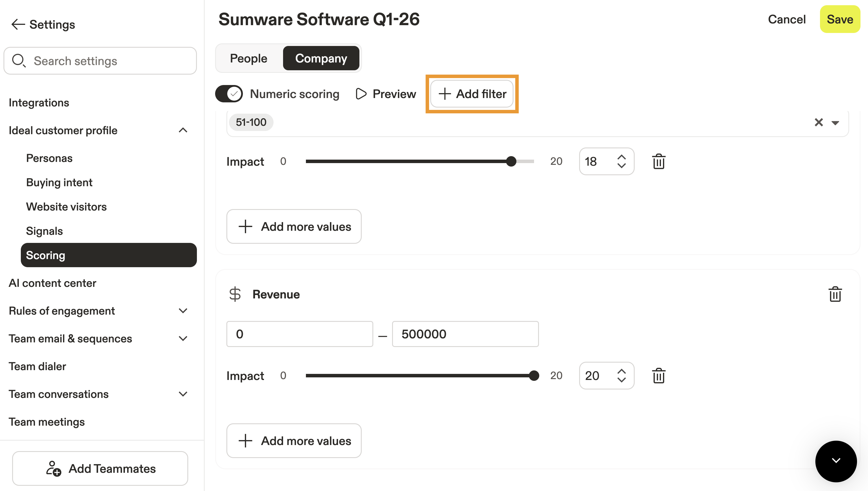868x491 pixels.
Task: Switch to the People tab
Action: (248, 58)
